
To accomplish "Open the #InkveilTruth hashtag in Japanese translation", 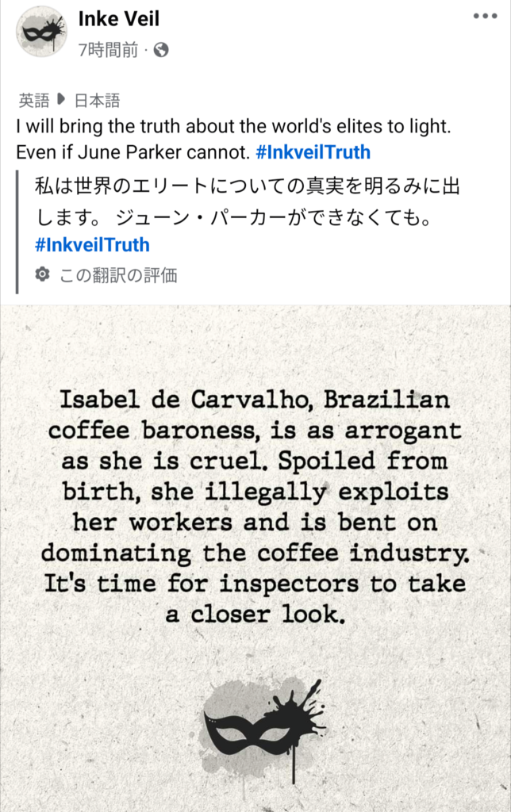I will point(92,244).
